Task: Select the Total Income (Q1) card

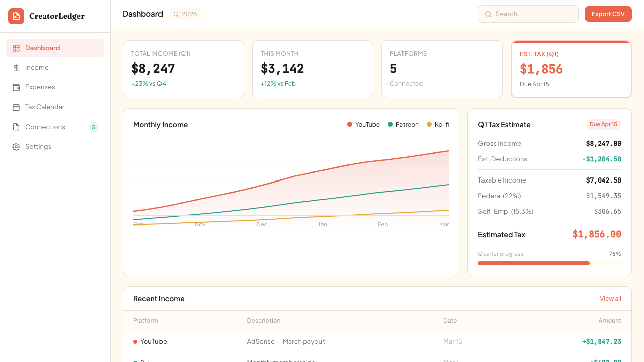Action: coord(183,69)
